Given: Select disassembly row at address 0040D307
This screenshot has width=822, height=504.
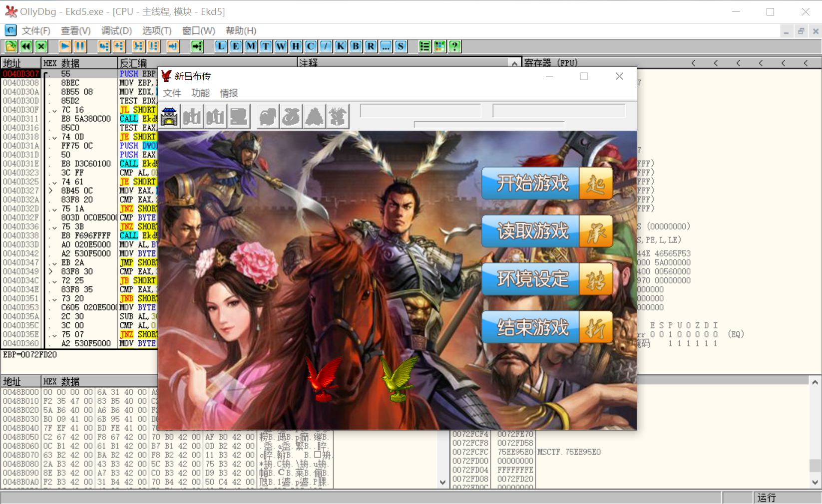Looking at the screenshot, I should click(80, 74).
